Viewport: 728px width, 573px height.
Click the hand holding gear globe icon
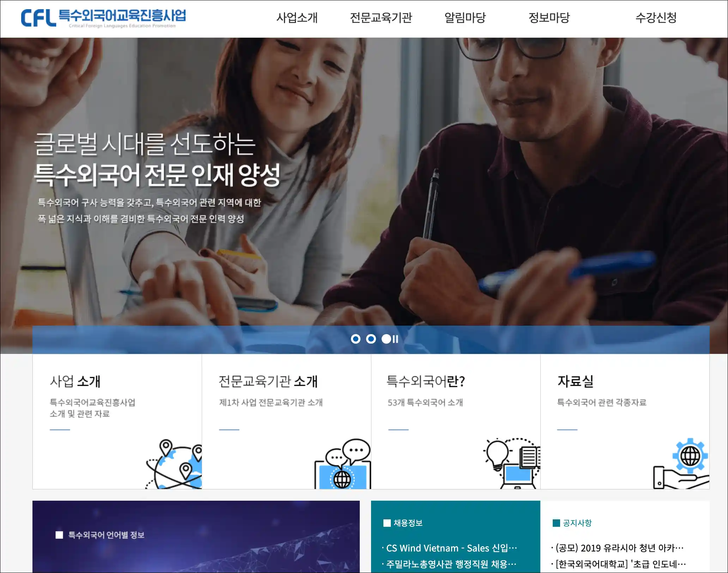pyautogui.click(x=681, y=464)
